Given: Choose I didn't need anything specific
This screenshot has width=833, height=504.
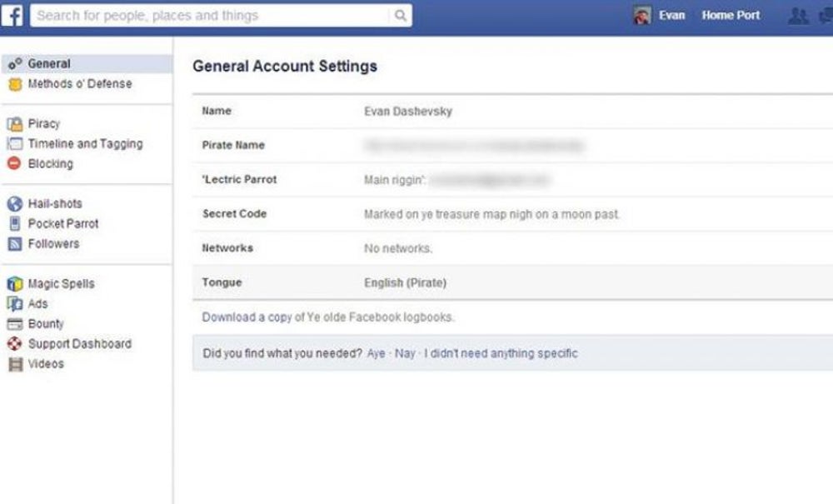Looking at the screenshot, I should [501, 353].
